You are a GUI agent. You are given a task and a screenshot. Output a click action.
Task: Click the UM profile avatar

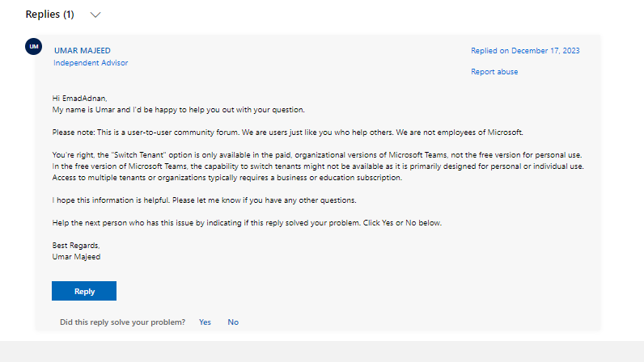pos(34,47)
